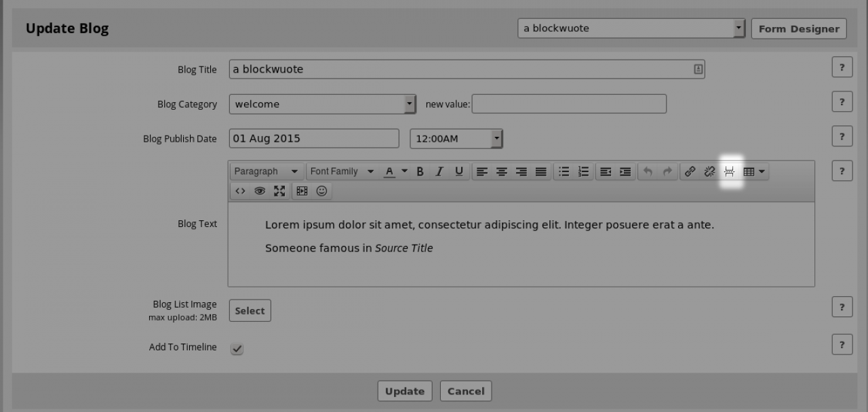Image resolution: width=868 pixels, height=412 pixels.
Task: Toggle underline formatting in editor
Action: (x=459, y=171)
